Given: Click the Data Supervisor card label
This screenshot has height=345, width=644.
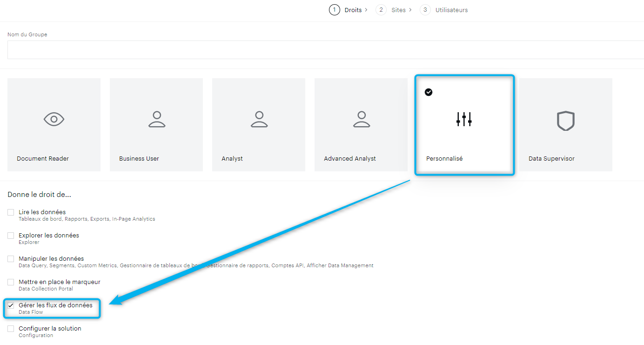Looking at the screenshot, I should coord(551,159).
